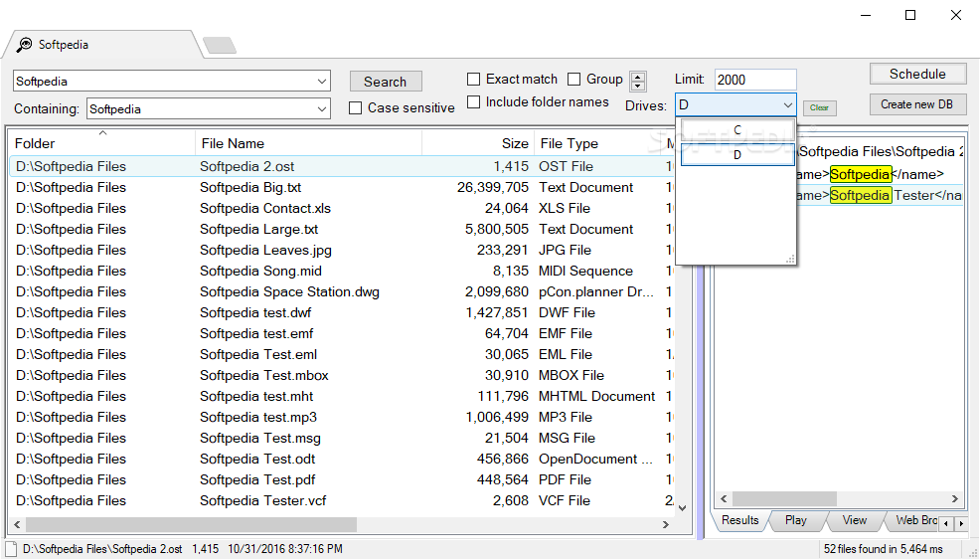Click the Softpedia Tester highlighted preview line
The image size is (980, 560).
coord(880,195)
